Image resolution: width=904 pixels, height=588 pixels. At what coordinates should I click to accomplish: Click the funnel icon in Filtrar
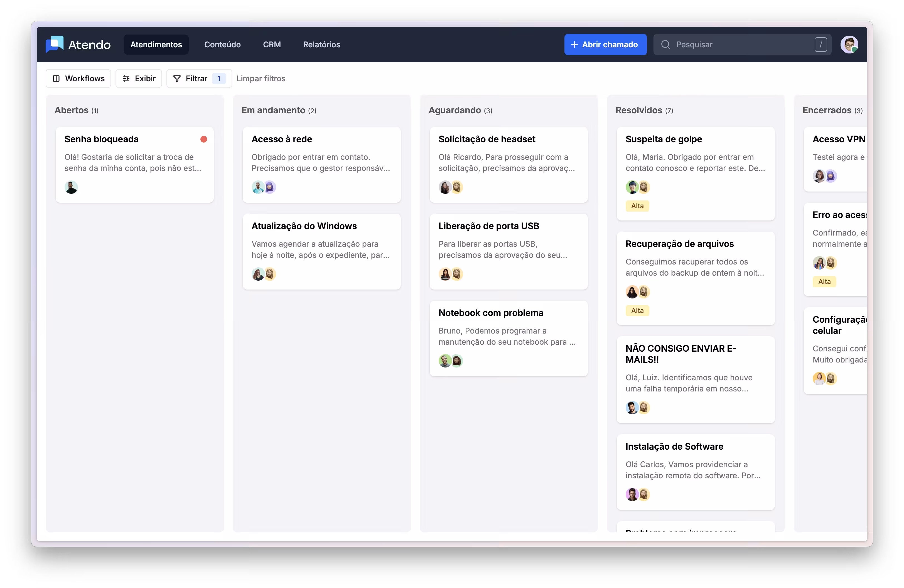coord(177,79)
